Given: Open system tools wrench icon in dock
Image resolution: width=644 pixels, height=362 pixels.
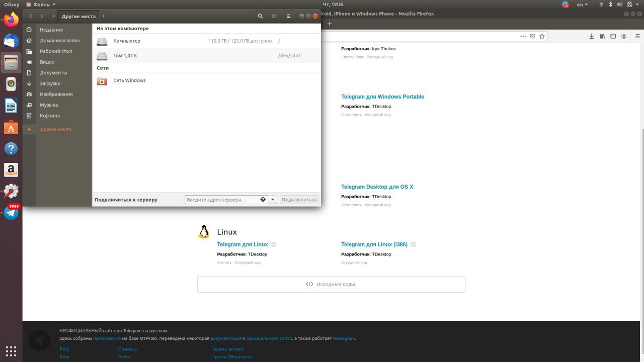Looking at the screenshot, I should coord(11,192).
